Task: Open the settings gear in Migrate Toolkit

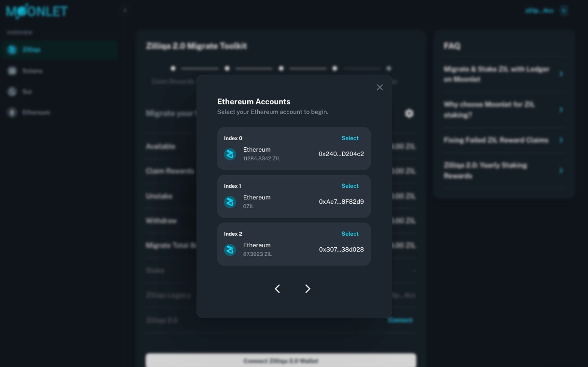Action: [x=409, y=113]
